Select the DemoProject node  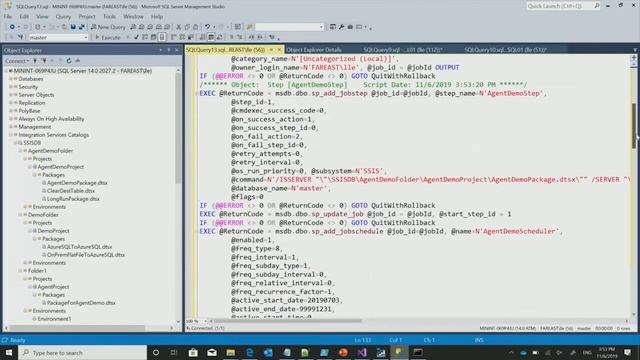point(53,231)
